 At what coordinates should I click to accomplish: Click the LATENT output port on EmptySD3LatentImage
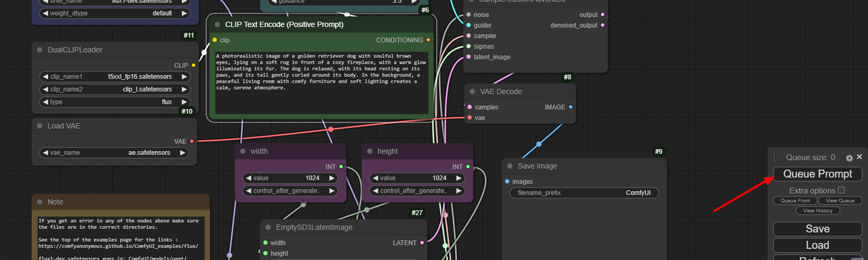(422, 242)
